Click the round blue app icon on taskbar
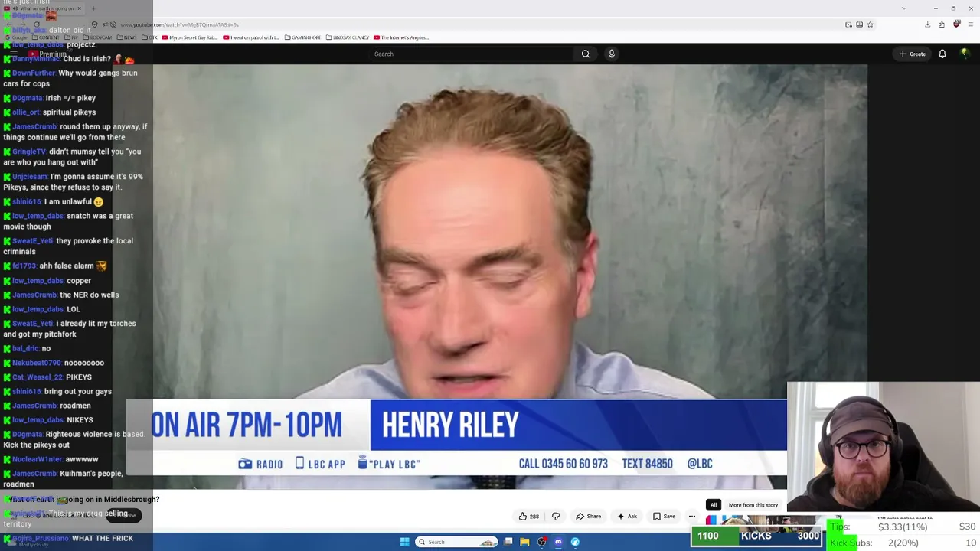Viewport: 980px width, 551px height. (575, 542)
